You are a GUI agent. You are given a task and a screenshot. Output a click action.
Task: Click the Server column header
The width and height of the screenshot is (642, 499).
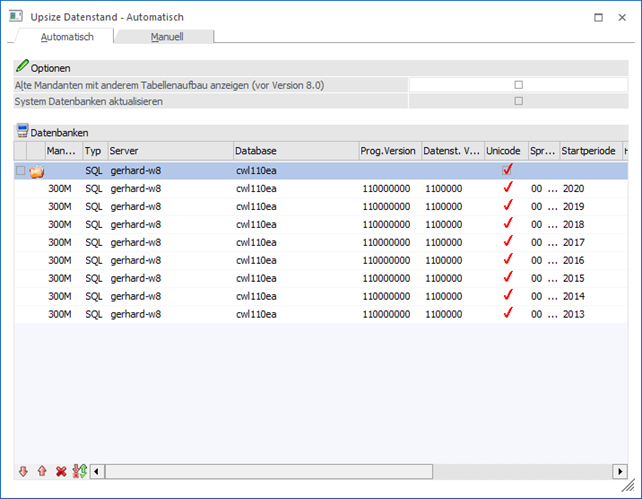[x=169, y=150]
